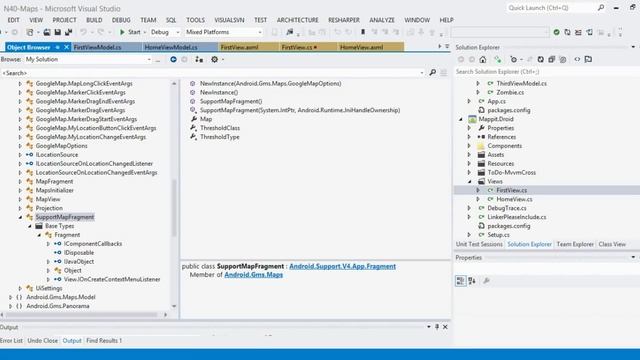Screen dimensions: 640x360
Task: Click the Properties wrench pages icon
Action: pyautogui.click(x=486, y=281)
